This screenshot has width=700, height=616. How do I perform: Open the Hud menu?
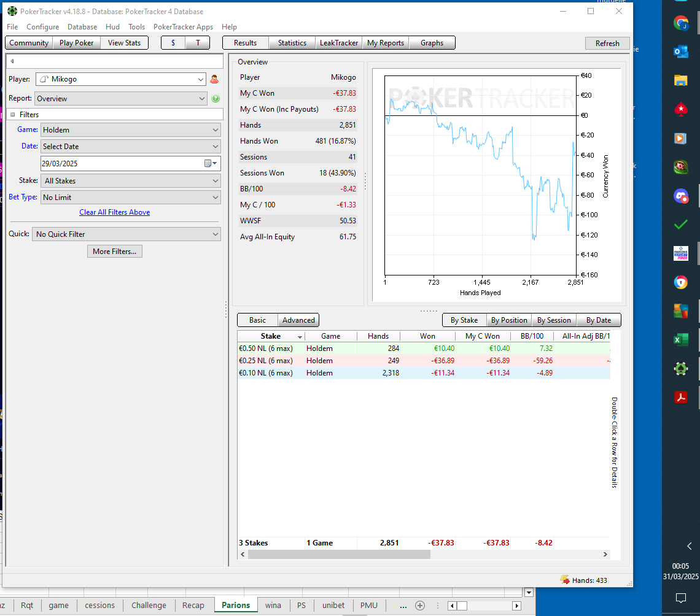click(112, 27)
